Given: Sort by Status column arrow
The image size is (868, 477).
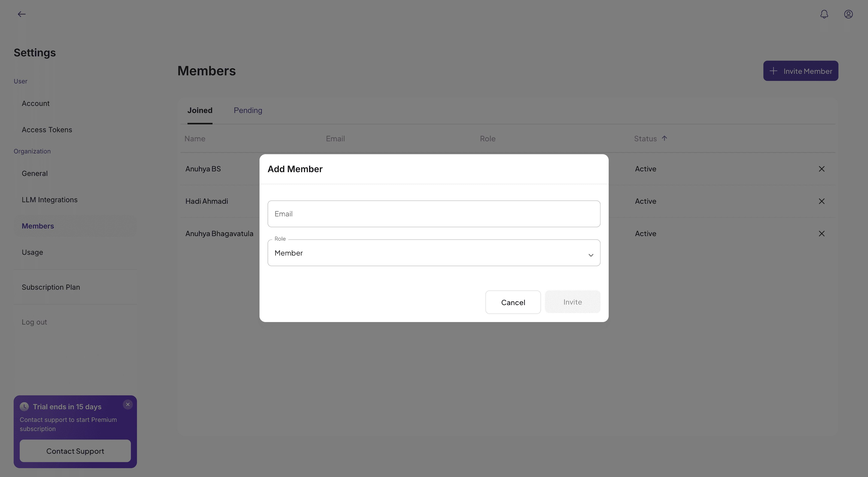Looking at the screenshot, I should 664,139.
